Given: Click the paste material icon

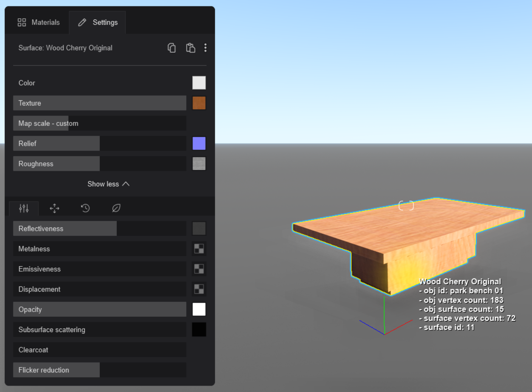Looking at the screenshot, I should coord(190,48).
